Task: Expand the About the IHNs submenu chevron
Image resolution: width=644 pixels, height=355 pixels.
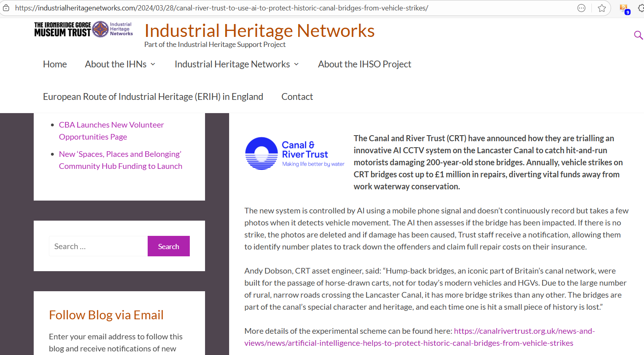Action: click(153, 65)
